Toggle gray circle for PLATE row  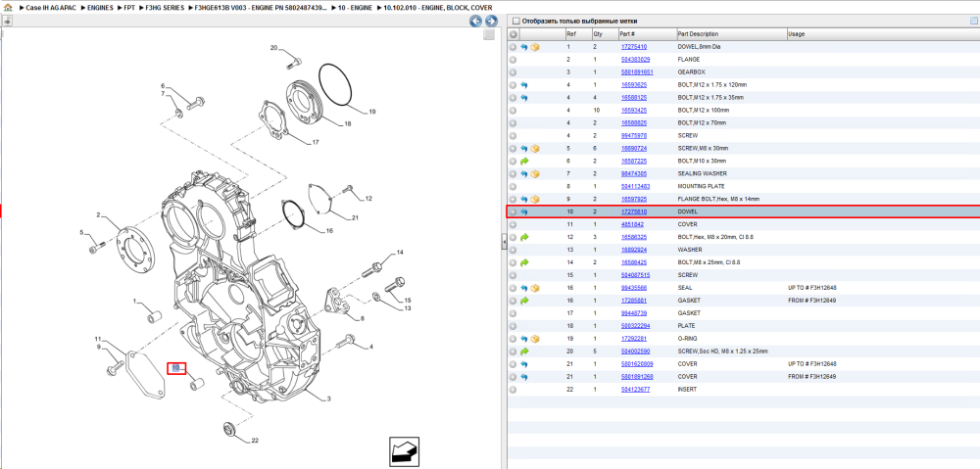pyautogui.click(x=513, y=326)
